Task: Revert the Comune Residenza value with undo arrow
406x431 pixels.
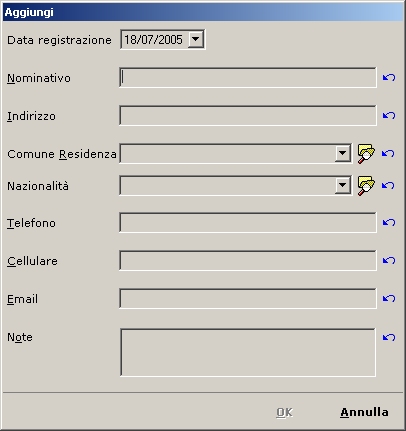Action: 388,154
